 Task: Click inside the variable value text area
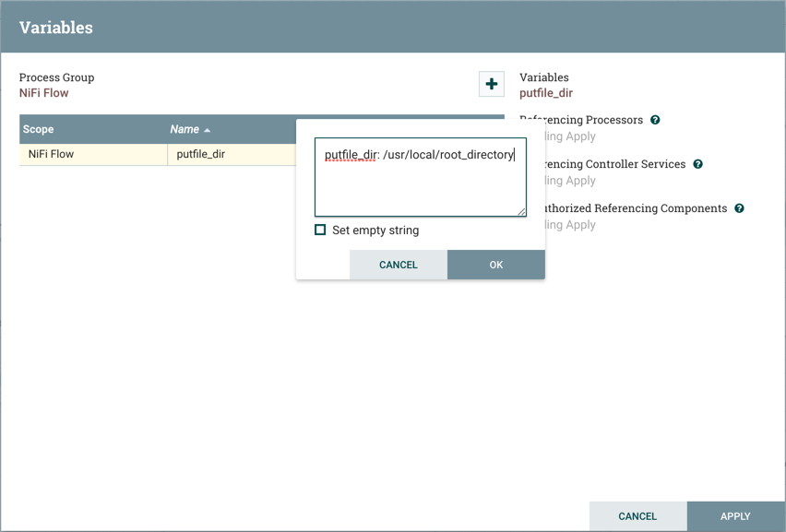(420, 184)
